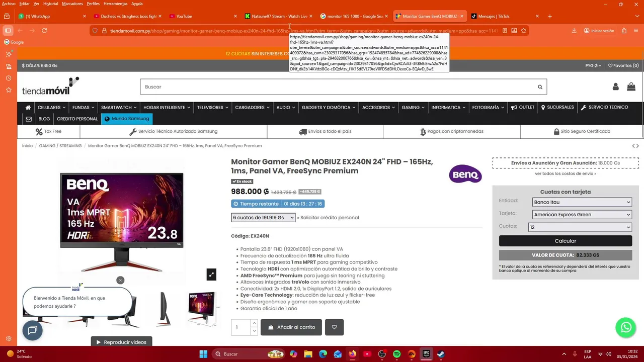This screenshot has height=362, width=644.
Task: Open Windows Start menu
Action: point(203,354)
